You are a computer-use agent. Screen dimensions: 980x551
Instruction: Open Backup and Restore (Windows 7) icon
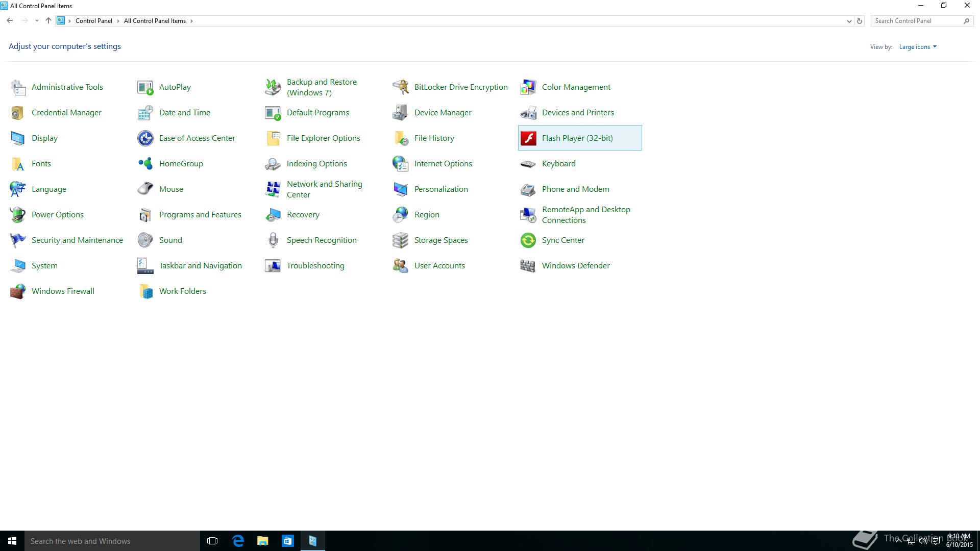[273, 87]
